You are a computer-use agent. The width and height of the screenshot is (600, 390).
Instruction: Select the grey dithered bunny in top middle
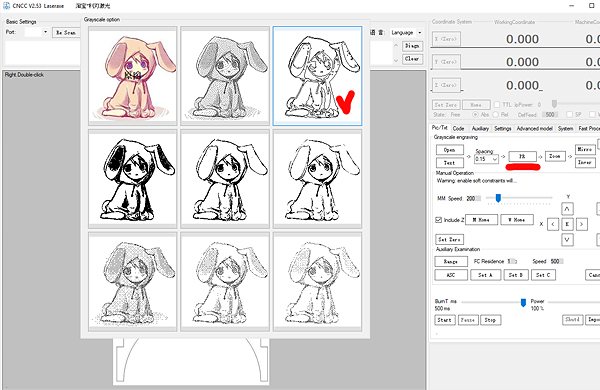[x=225, y=76]
